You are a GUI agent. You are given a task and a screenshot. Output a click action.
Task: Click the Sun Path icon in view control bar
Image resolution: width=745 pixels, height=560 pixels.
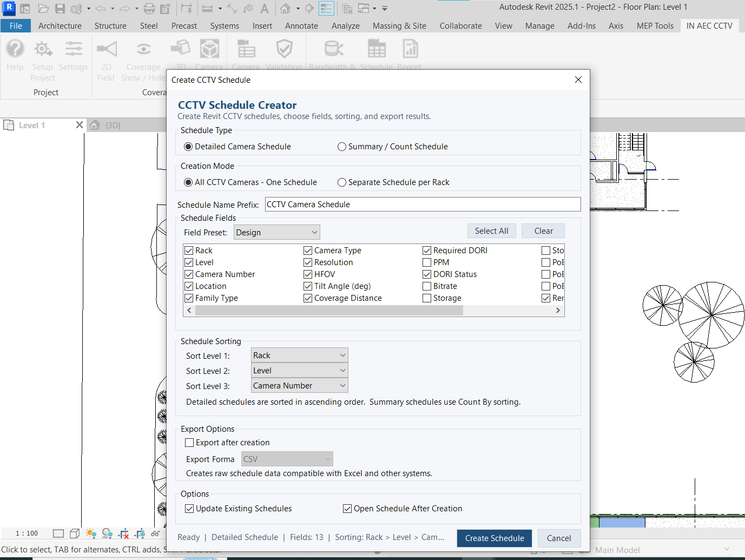point(91,533)
